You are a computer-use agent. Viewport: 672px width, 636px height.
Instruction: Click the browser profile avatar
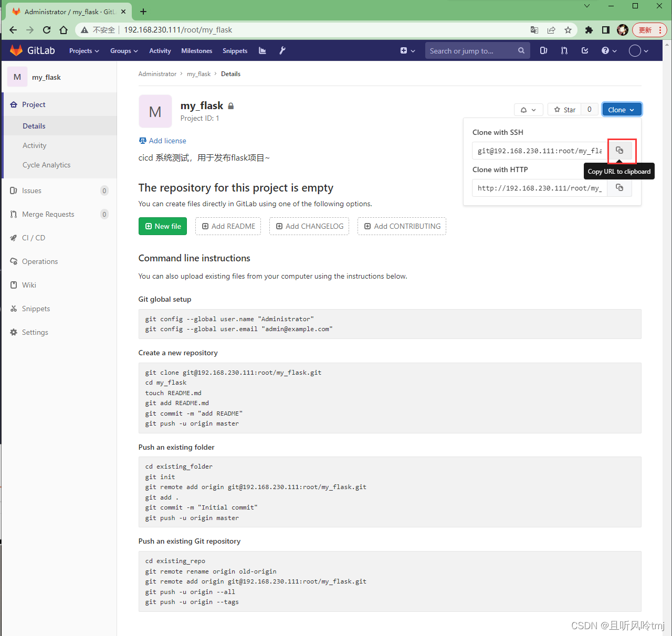click(623, 30)
